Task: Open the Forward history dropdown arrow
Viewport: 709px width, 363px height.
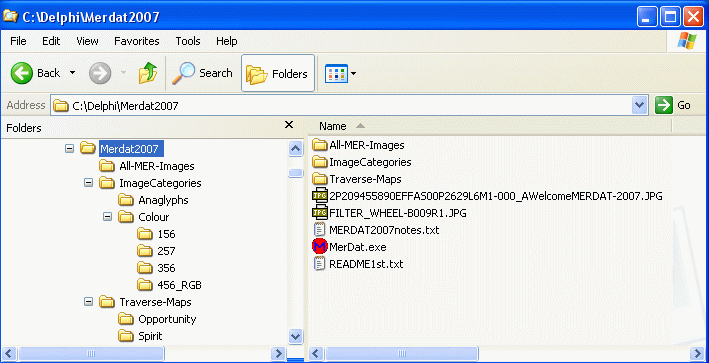Action: pos(123,73)
